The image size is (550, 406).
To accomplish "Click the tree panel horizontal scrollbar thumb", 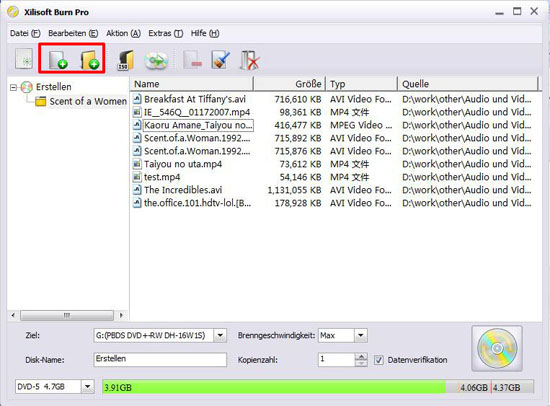I will [x=67, y=315].
